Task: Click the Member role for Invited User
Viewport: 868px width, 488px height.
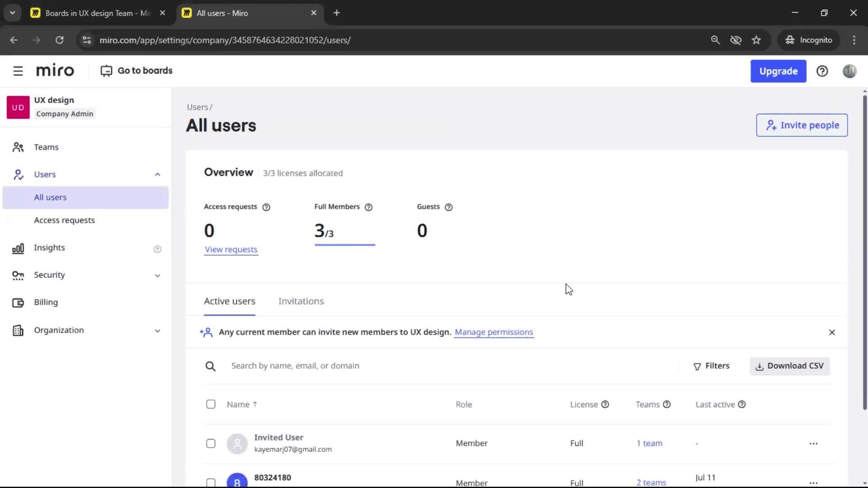Action: click(472, 443)
